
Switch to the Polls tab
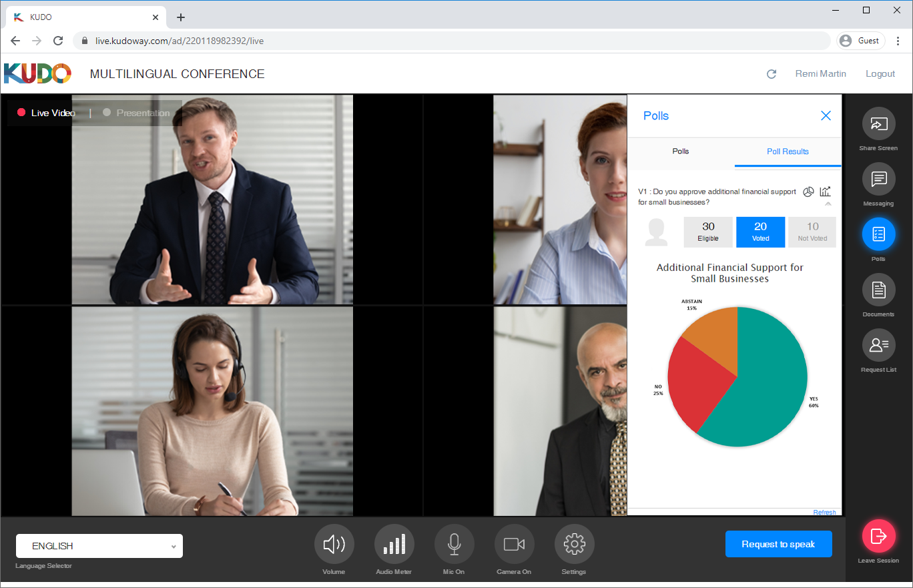(681, 152)
